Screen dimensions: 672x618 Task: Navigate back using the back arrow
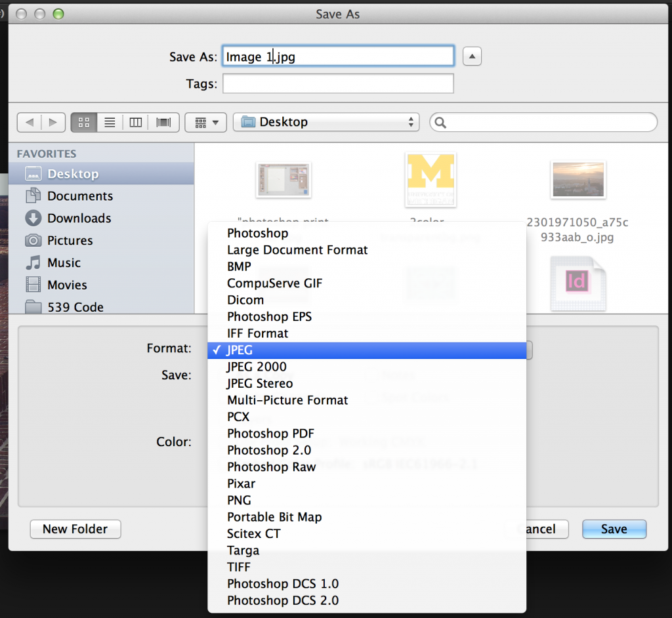click(x=30, y=122)
